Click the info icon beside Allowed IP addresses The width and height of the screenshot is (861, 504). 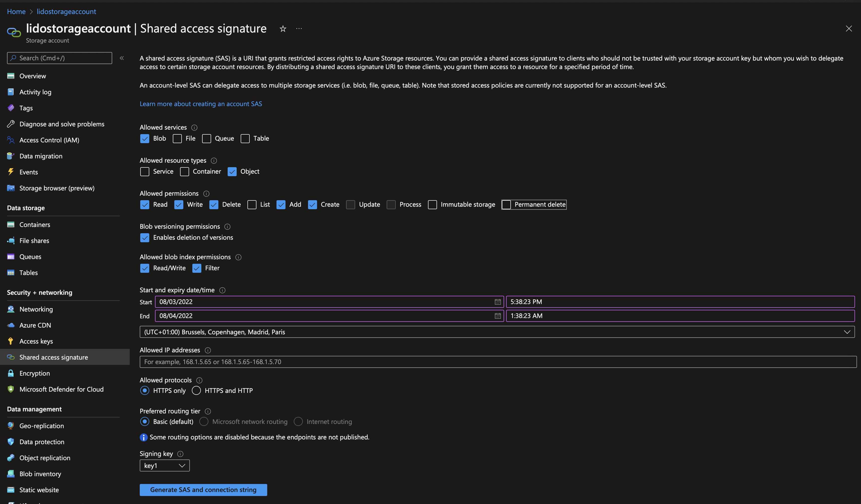tap(208, 351)
